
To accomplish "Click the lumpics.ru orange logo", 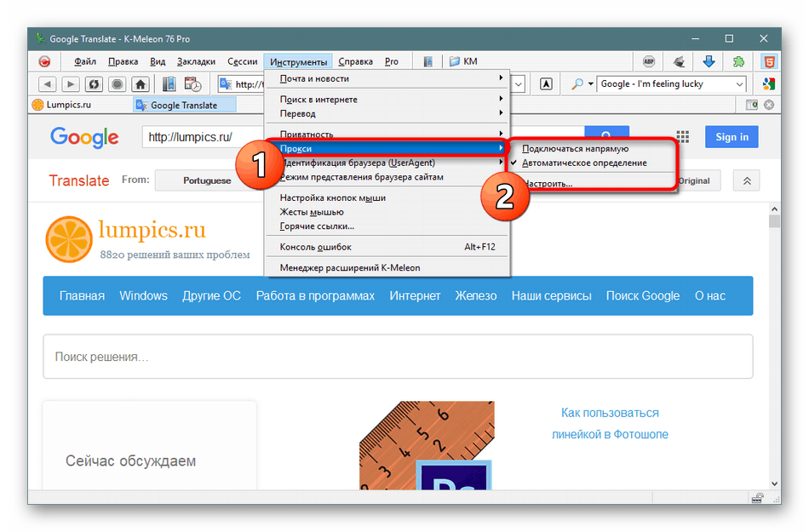I will click(69, 239).
